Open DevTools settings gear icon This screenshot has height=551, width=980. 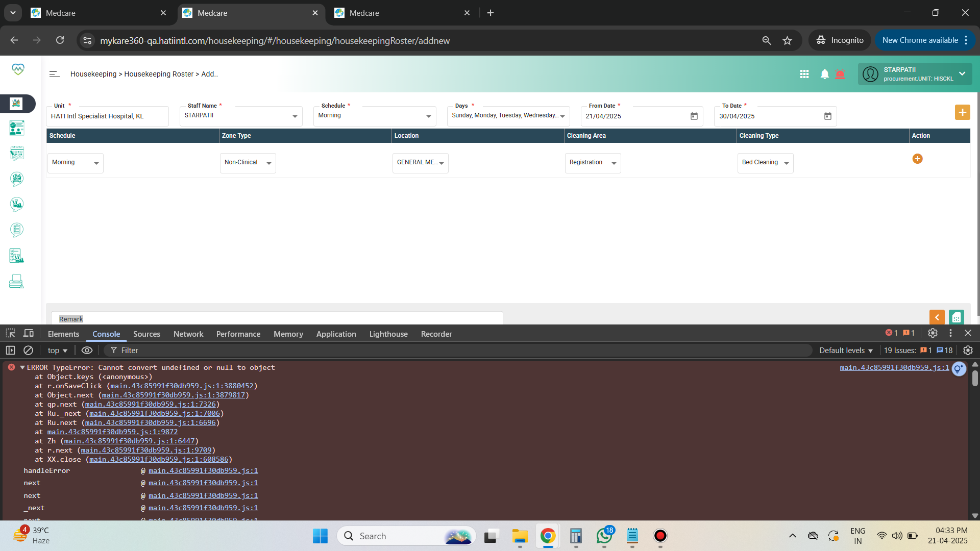933,333
